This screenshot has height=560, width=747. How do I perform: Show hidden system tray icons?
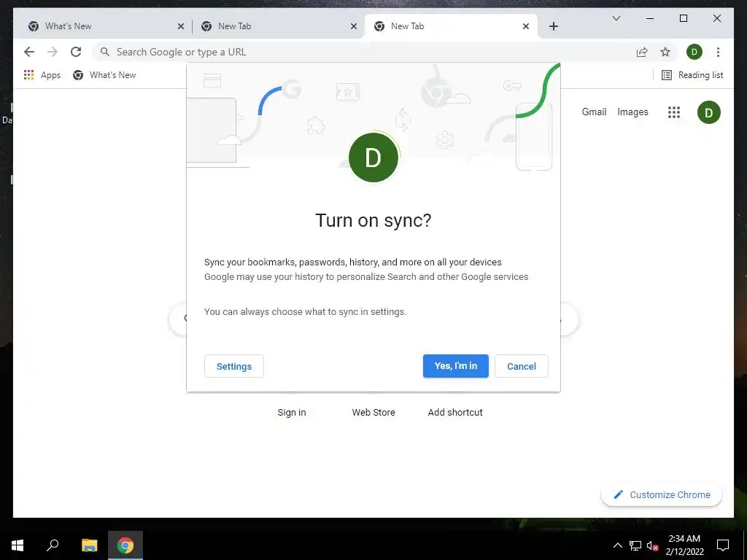click(617, 545)
